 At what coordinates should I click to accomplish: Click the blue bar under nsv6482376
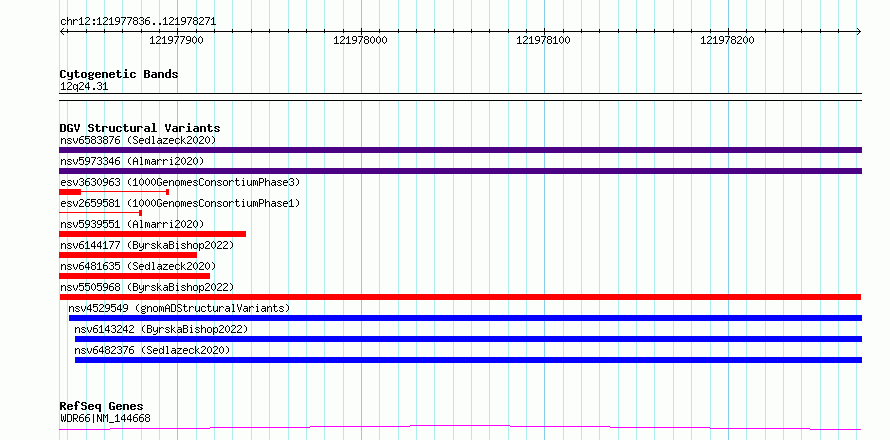click(x=468, y=360)
